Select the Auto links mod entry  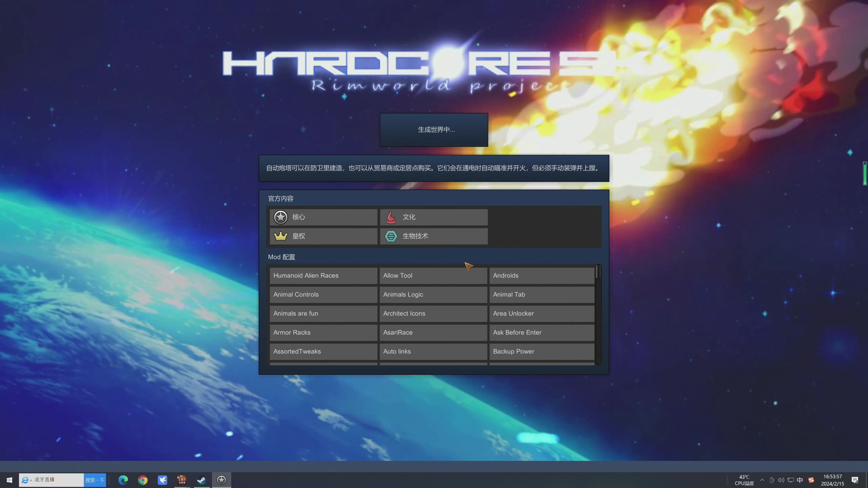[x=433, y=351]
